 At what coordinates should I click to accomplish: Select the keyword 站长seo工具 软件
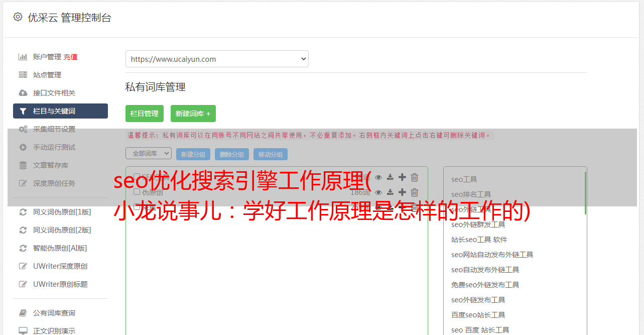479,240
